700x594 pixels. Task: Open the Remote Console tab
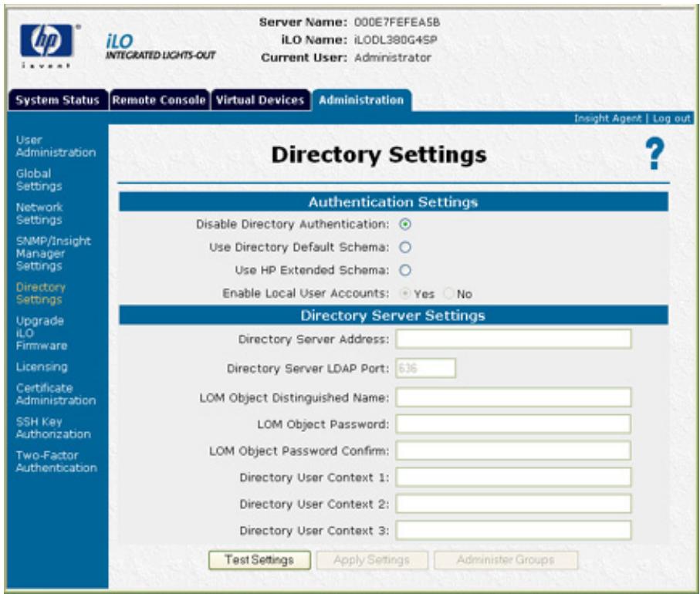159,100
